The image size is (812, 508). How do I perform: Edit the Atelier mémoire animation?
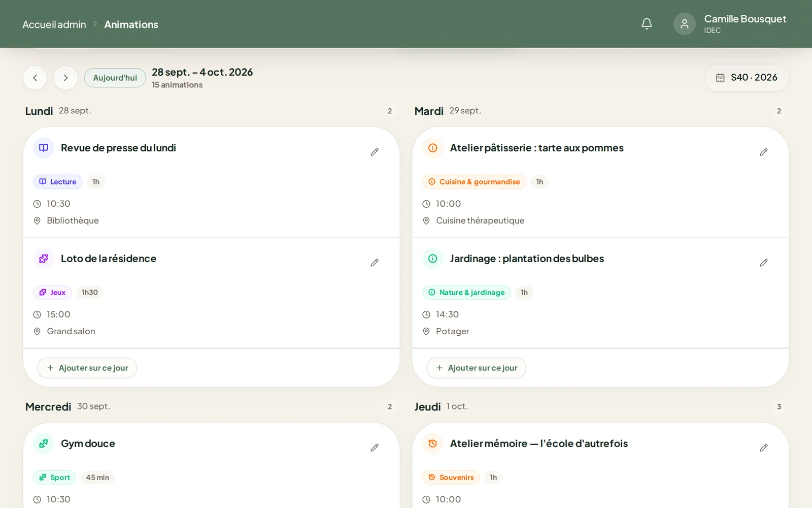(764, 448)
